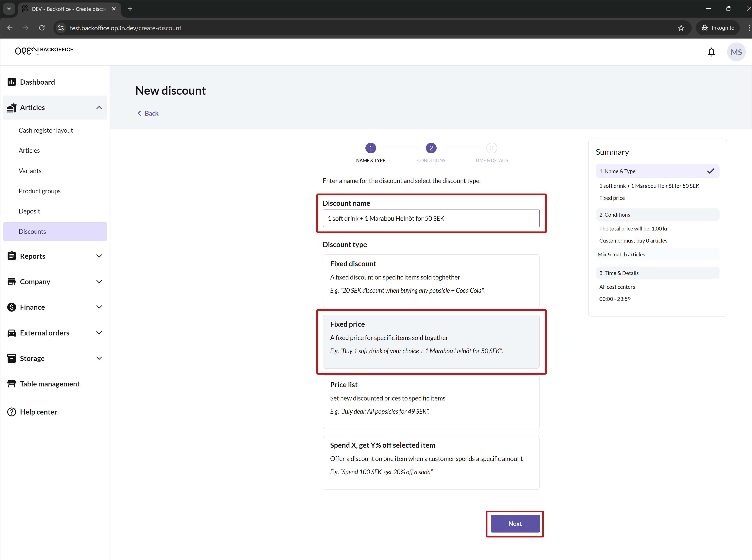Click the browser back arrow
This screenshot has width=752, height=560.
point(10,28)
